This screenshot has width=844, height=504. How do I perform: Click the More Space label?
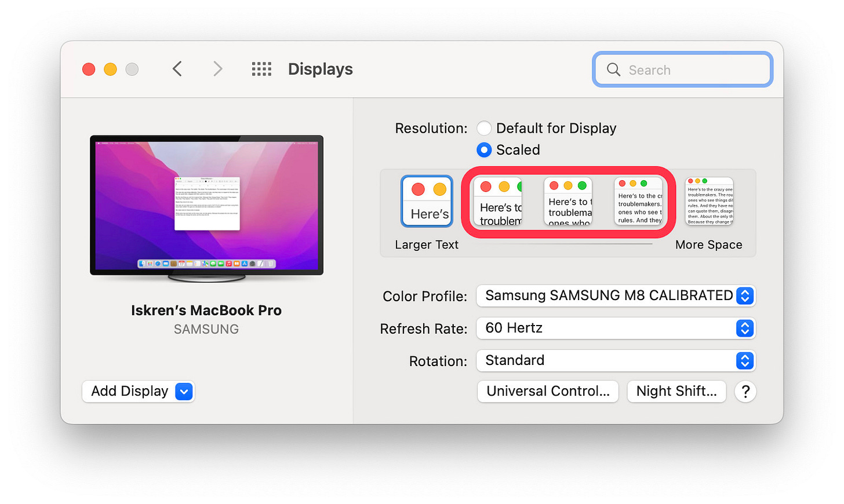click(x=708, y=244)
